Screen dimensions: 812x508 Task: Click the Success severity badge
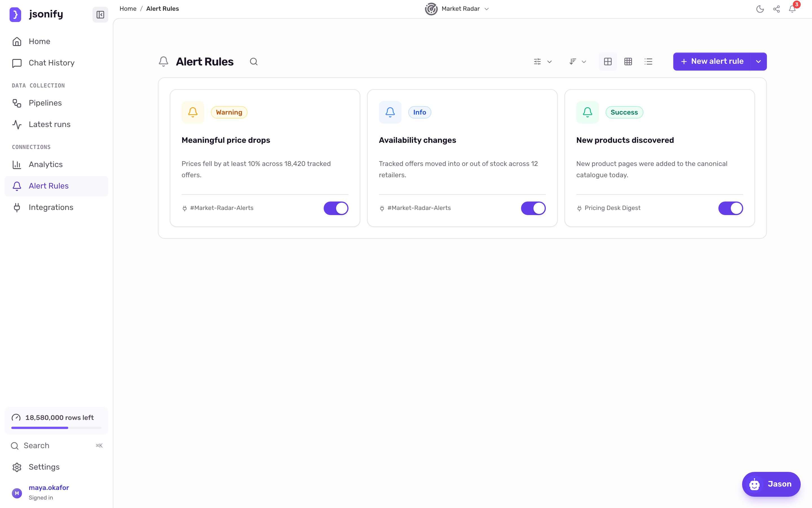[624, 112]
